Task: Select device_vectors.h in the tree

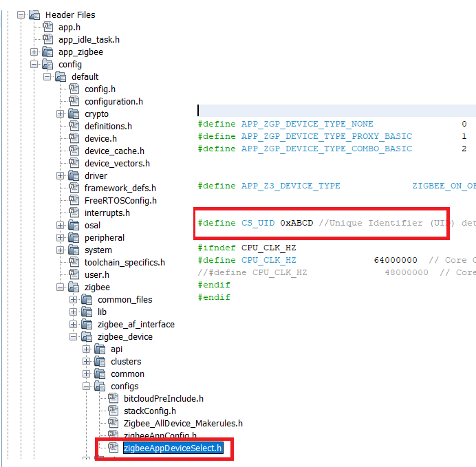Action: (x=117, y=163)
